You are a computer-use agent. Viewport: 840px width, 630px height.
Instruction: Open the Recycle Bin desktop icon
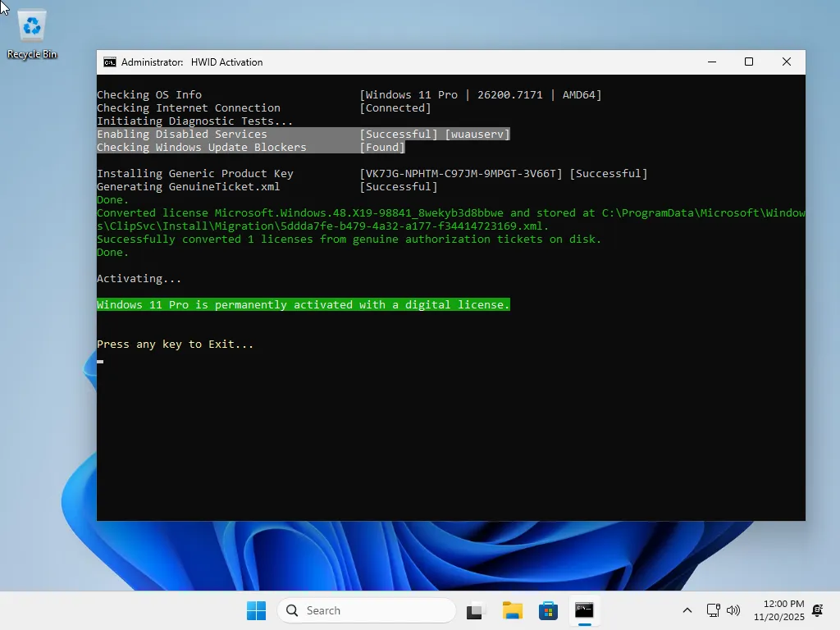coord(32,34)
